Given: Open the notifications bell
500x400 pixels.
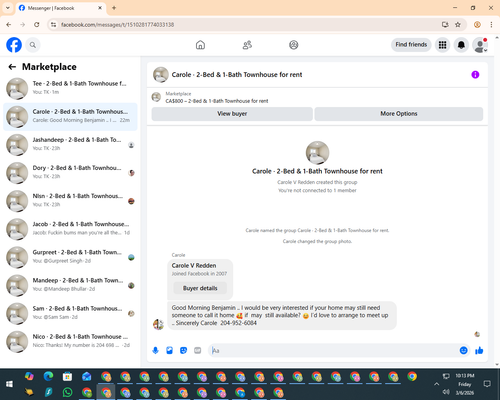Looking at the screenshot, I should (x=461, y=45).
